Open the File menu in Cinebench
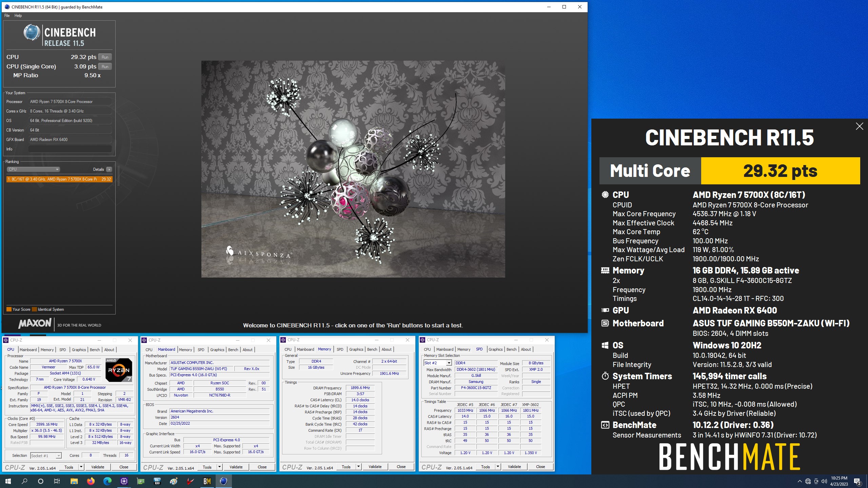This screenshot has width=868, height=488. (7, 16)
